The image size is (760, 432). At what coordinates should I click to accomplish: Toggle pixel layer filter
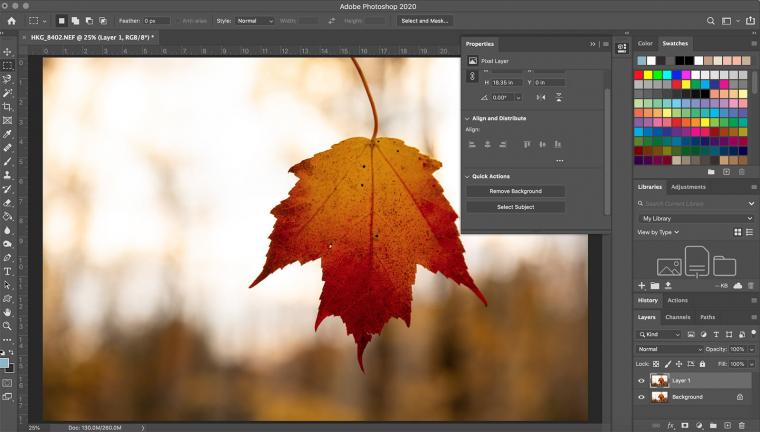tap(691, 335)
